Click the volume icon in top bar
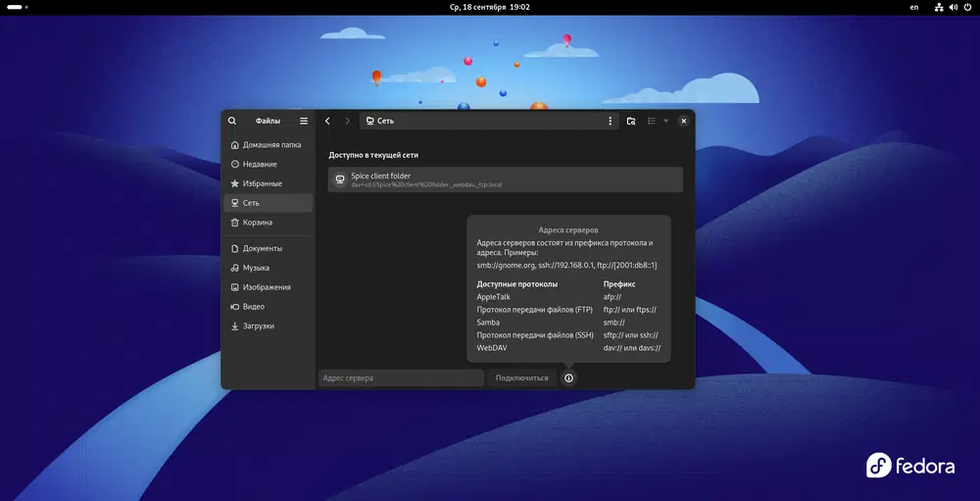 954,7
